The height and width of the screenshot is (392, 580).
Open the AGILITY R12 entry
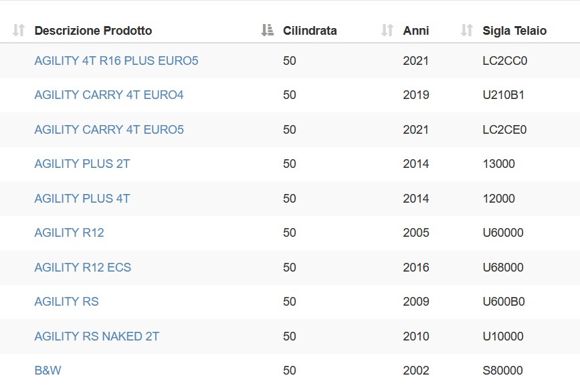69,233
